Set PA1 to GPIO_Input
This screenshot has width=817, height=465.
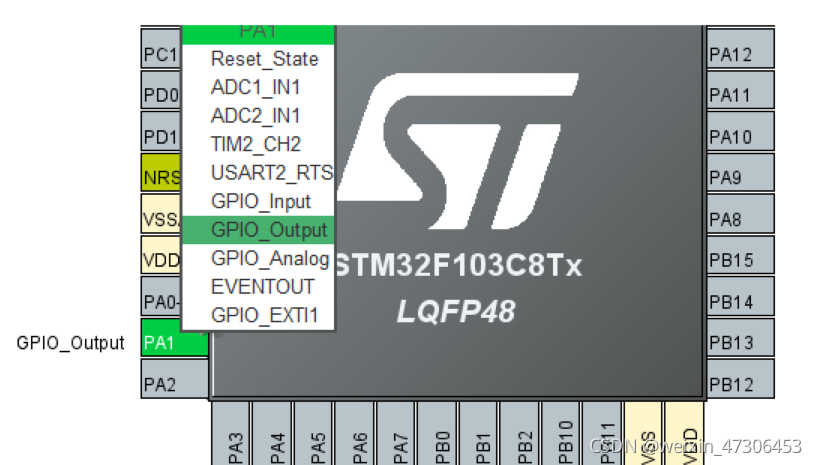[x=258, y=201]
